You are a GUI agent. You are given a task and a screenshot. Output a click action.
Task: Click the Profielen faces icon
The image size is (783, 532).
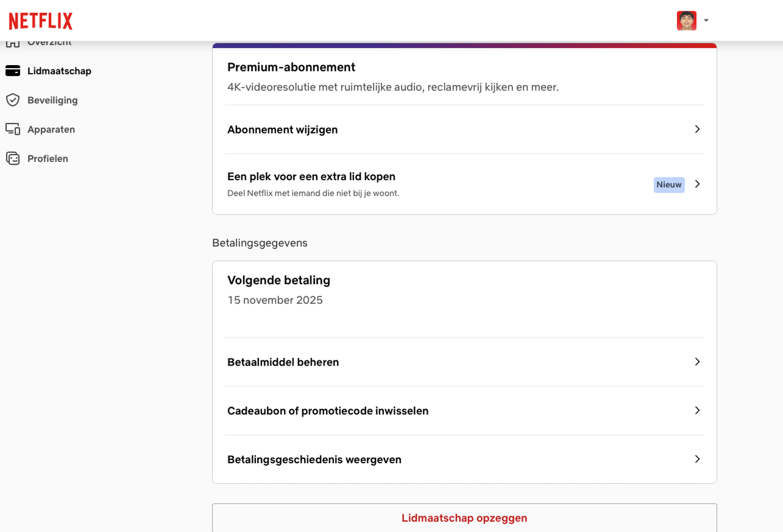click(13, 159)
